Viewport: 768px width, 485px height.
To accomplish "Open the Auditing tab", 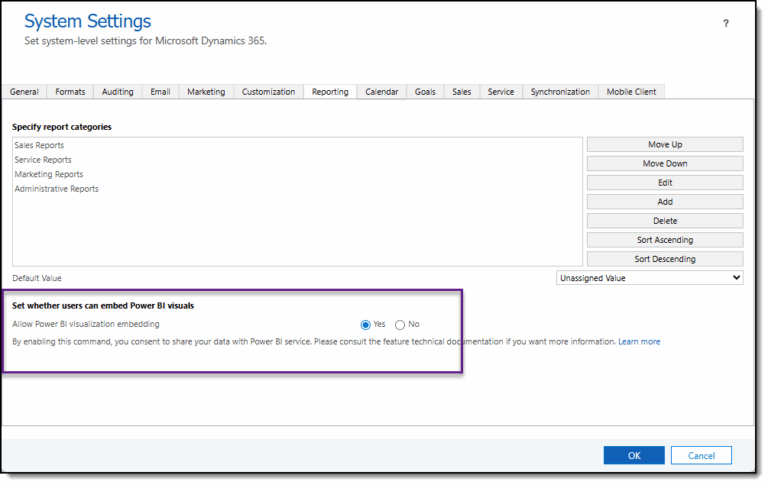I will pos(118,92).
